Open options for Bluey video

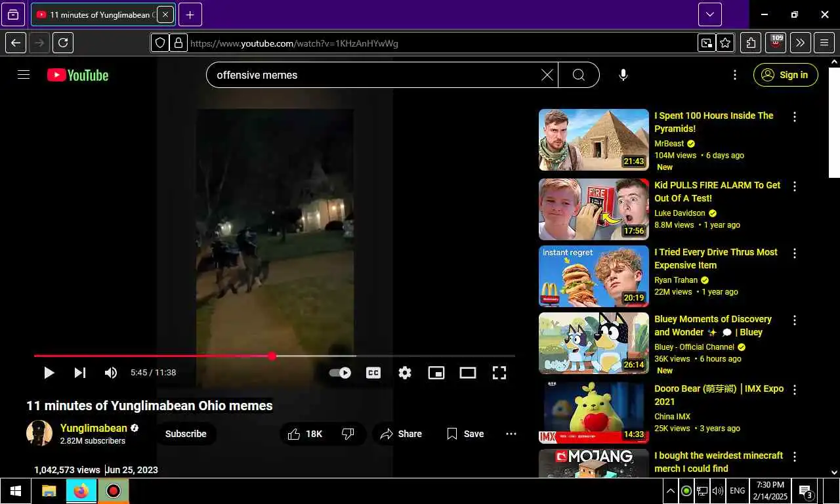(x=795, y=320)
